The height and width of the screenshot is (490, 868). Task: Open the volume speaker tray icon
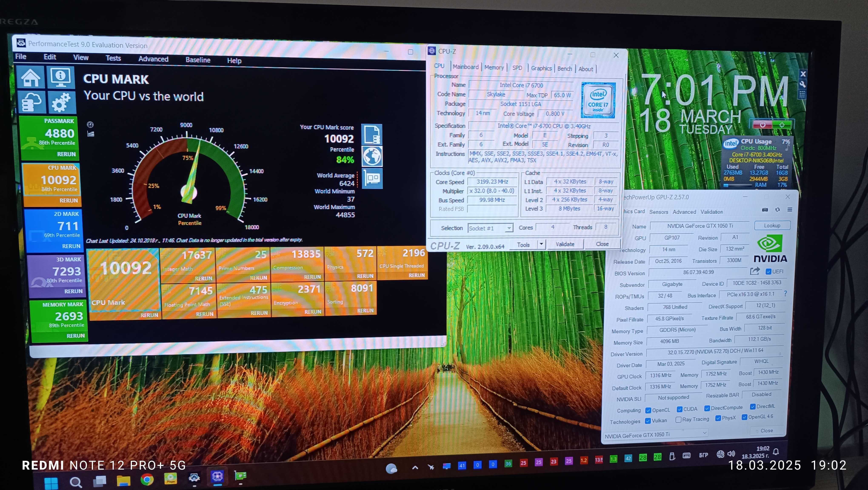(x=731, y=454)
